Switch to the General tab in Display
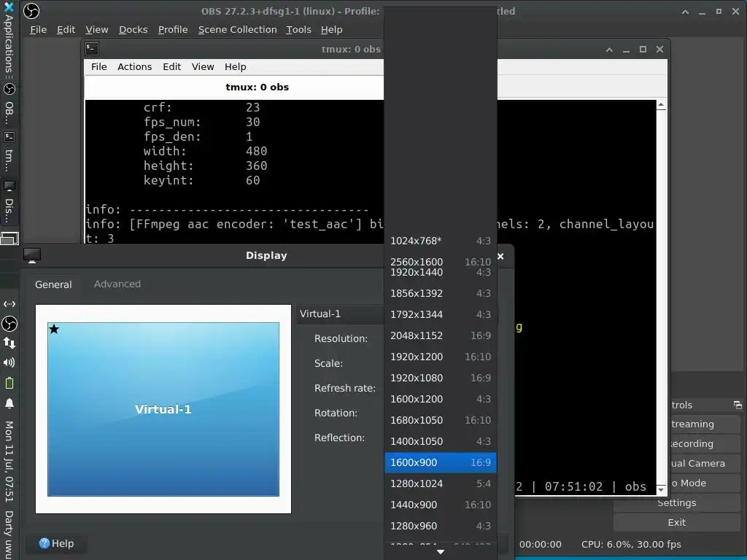 click(53, 284)
